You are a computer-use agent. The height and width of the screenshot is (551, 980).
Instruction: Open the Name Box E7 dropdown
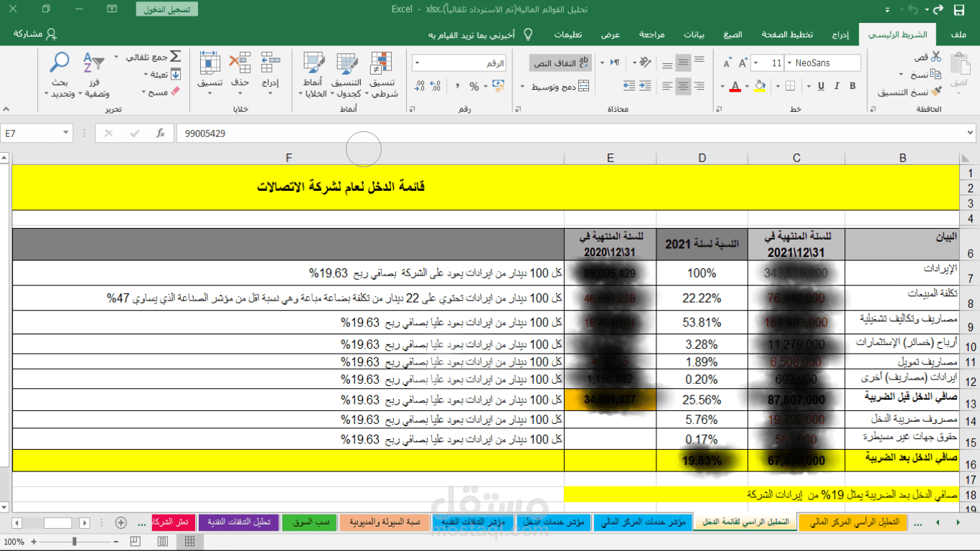click(66, 133)
